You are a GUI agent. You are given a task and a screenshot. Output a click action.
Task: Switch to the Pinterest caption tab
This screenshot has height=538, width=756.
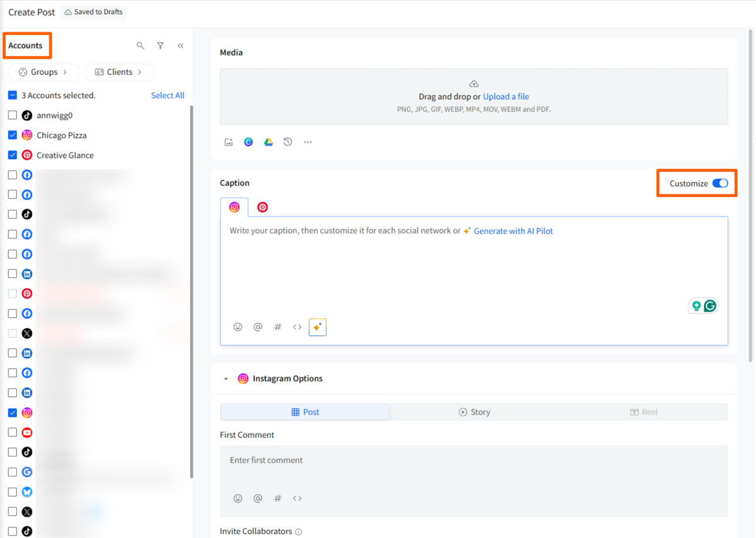[263, 207]
